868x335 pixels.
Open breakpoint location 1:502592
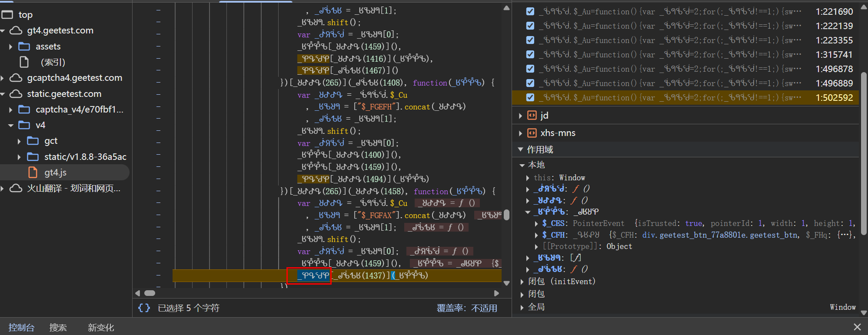834,98
